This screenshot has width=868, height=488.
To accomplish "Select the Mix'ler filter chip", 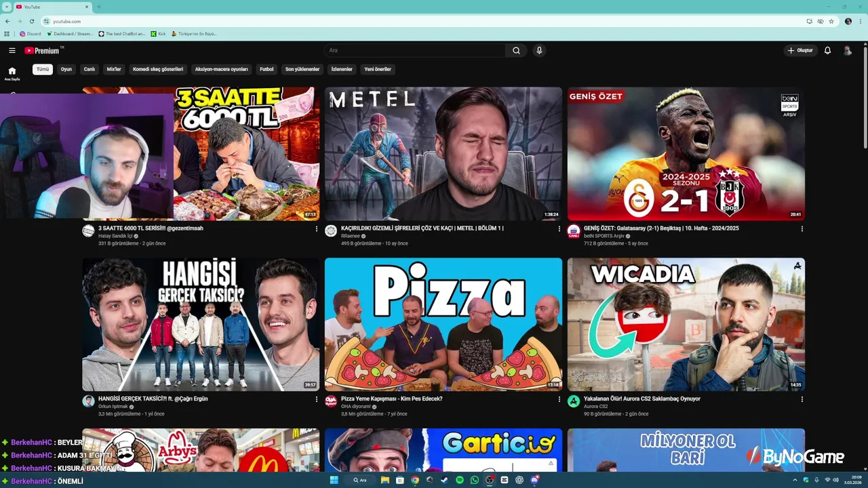I will [114, 69].
